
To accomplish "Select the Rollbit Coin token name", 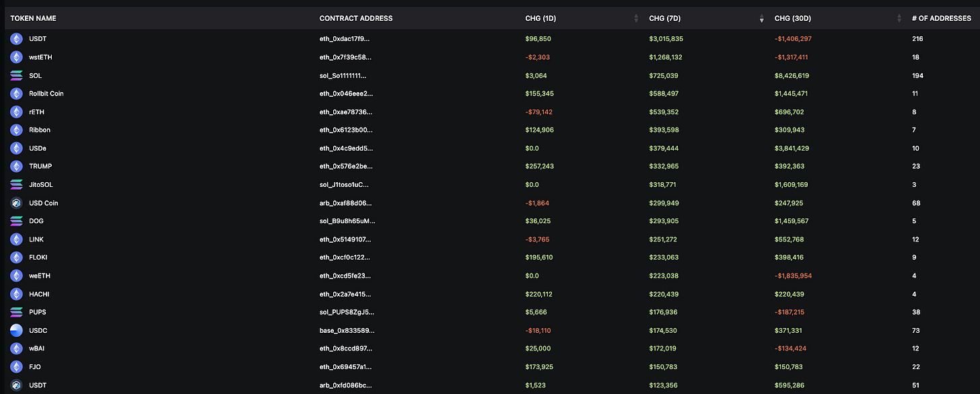I will 46,93.
